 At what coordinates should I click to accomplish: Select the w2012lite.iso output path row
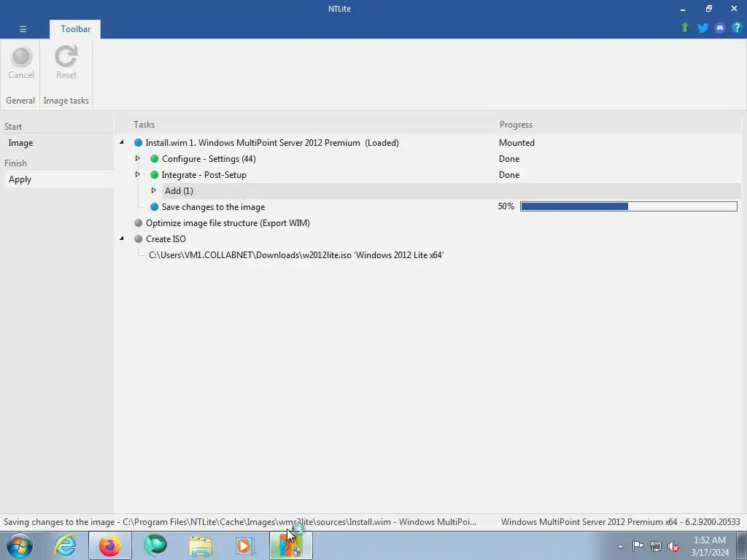pos(296,254)
